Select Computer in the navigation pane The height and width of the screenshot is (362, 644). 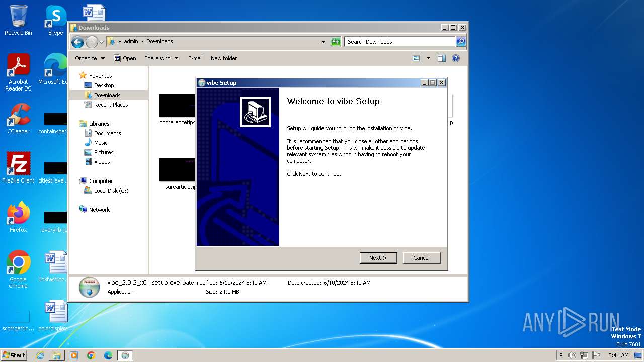coord(101,181)
